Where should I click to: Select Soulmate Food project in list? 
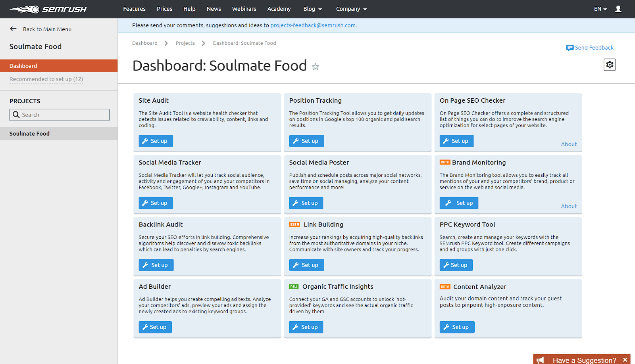(59, 134)
